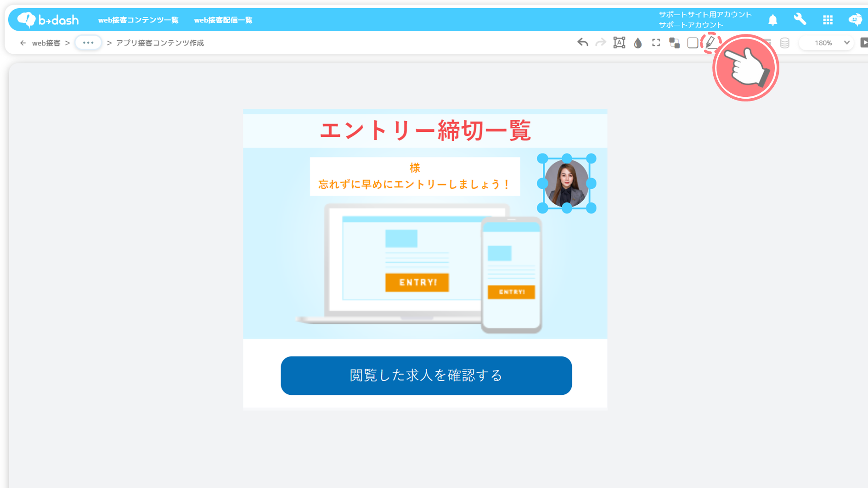The height and width of the screenshot is (488, 868).
Task: Undo the last action
Action: [x=582, y=43]
